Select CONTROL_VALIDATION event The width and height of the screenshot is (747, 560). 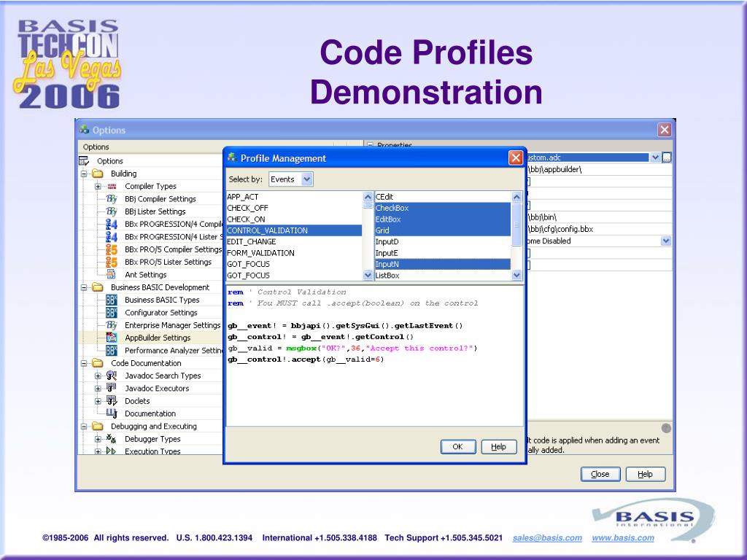294,230
